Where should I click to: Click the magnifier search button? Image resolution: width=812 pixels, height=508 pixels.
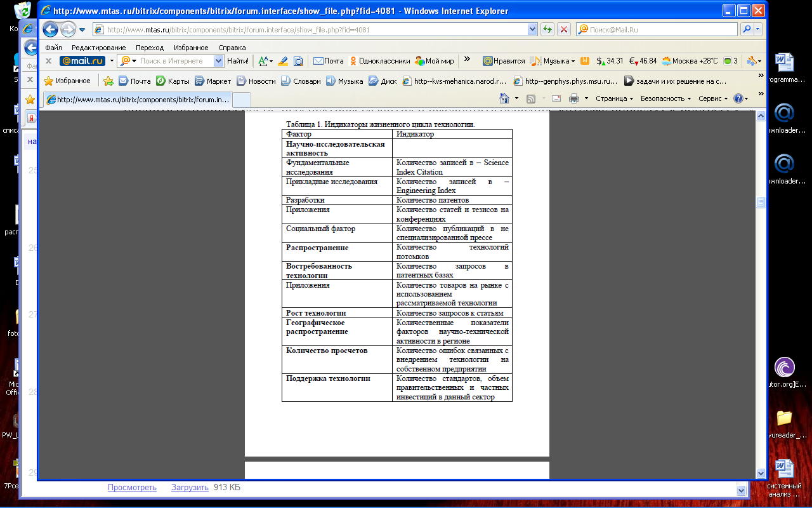(x=747, y=30)
